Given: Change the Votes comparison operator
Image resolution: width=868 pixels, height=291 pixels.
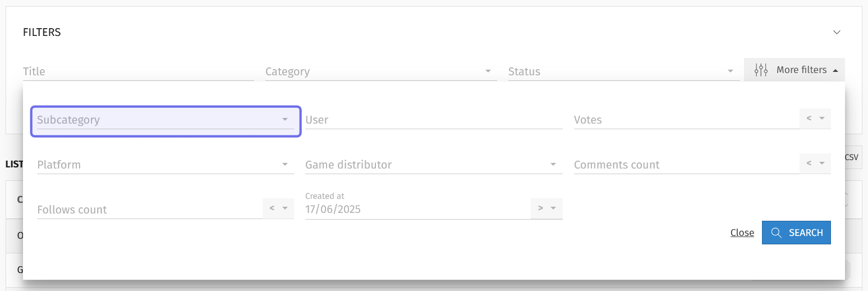Looking at the screenshot, I should [x=815, y=119].
